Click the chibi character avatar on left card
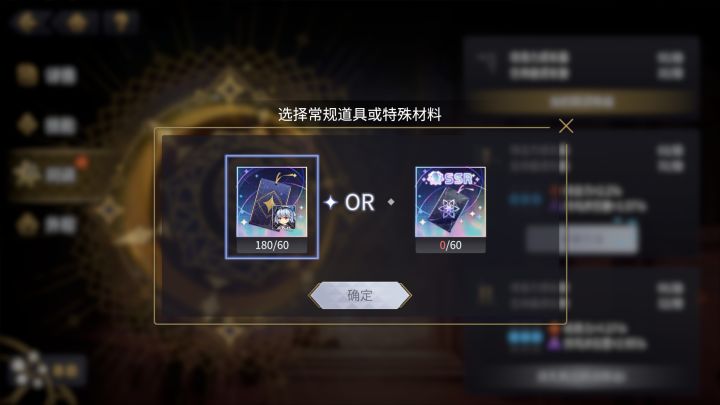720x405 pixels. click(x=283, y=219)
